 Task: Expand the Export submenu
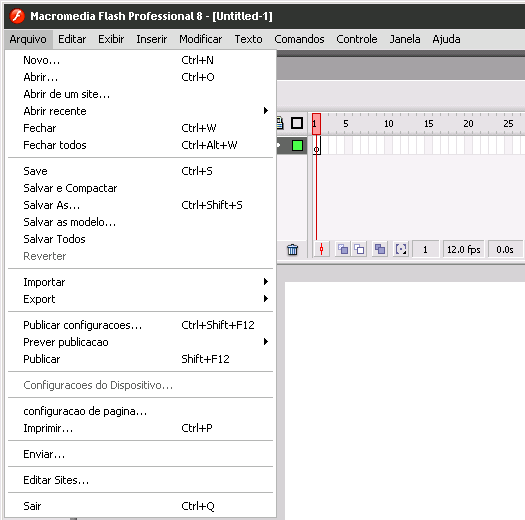(141, 299)
